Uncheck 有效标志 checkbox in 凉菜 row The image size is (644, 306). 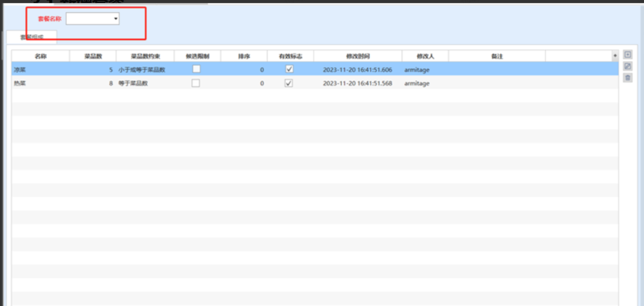[x=289, y=69]
